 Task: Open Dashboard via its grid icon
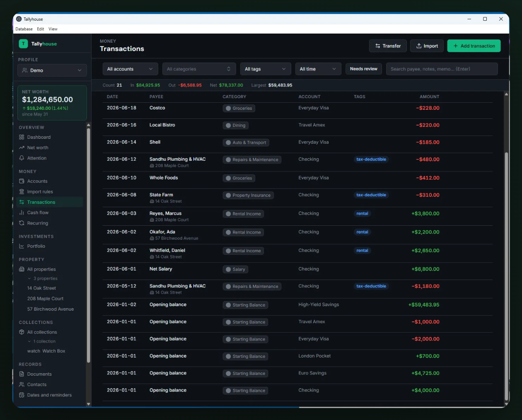[22, 137]
